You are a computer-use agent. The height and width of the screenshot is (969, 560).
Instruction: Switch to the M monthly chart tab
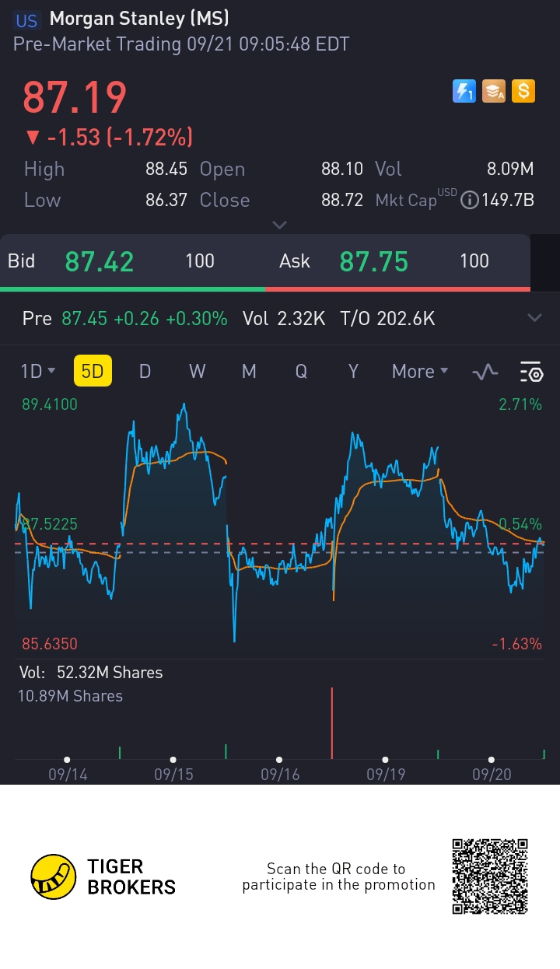click(x=249, y=372)
